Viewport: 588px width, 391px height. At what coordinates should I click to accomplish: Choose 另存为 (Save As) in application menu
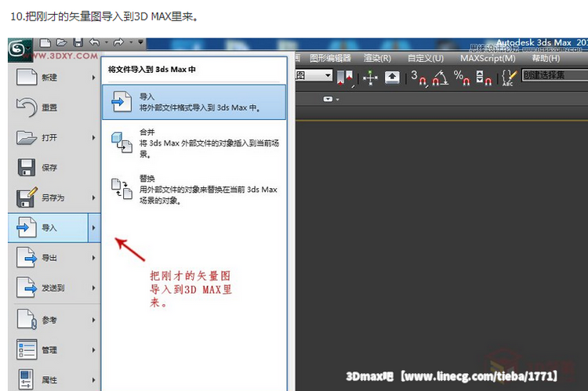(54, 197)
